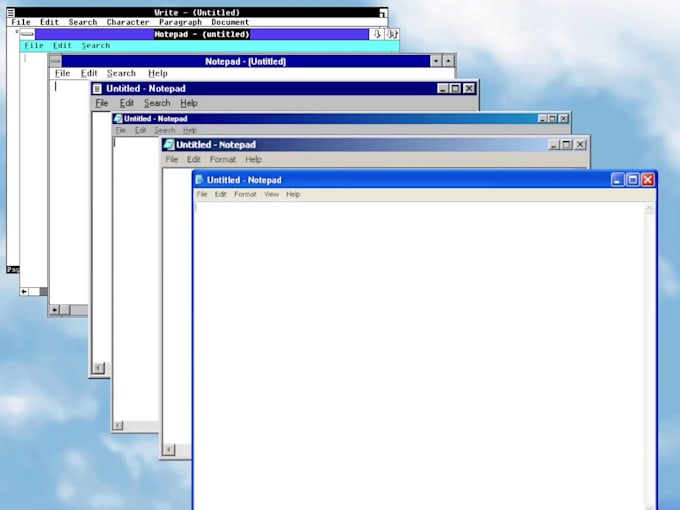Open Edit menu in the Windows XP Notepad
This screenshot has width=680, height=510.
[x=221, y=194]
